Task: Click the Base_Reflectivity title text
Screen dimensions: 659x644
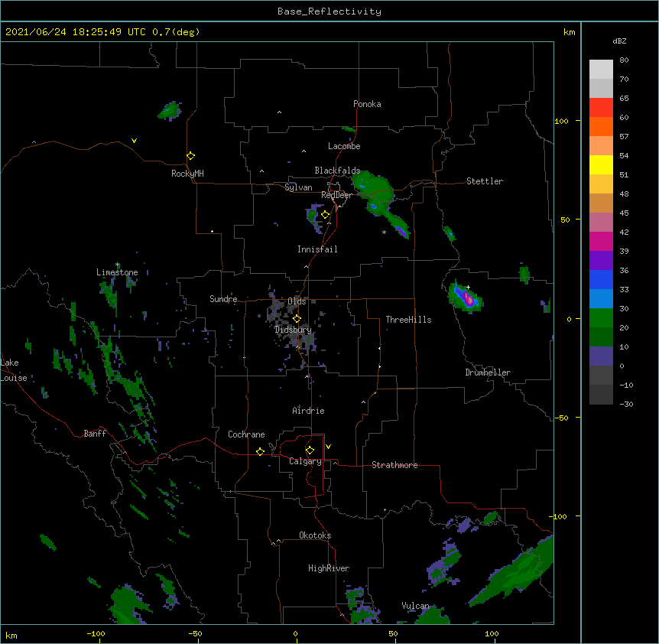Action: point(329,11)
